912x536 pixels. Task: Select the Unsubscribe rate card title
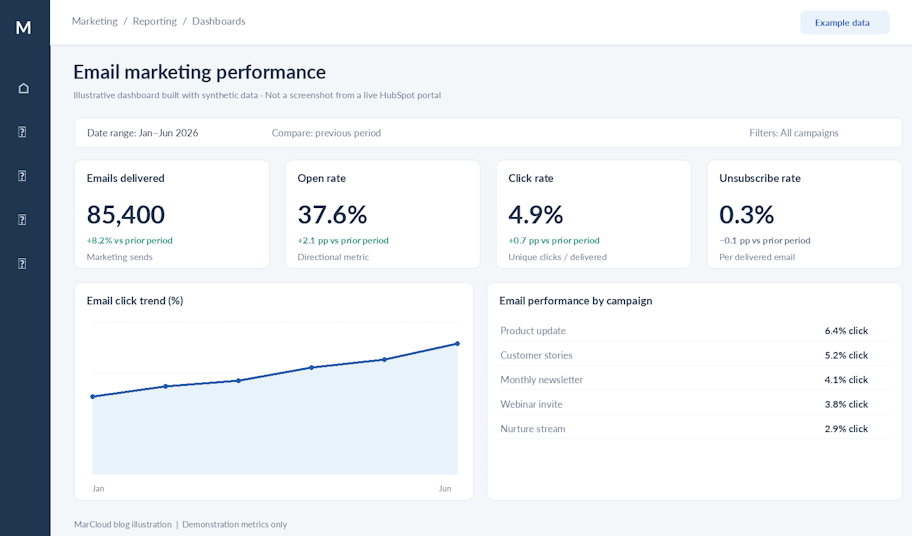tap(760, 178)
